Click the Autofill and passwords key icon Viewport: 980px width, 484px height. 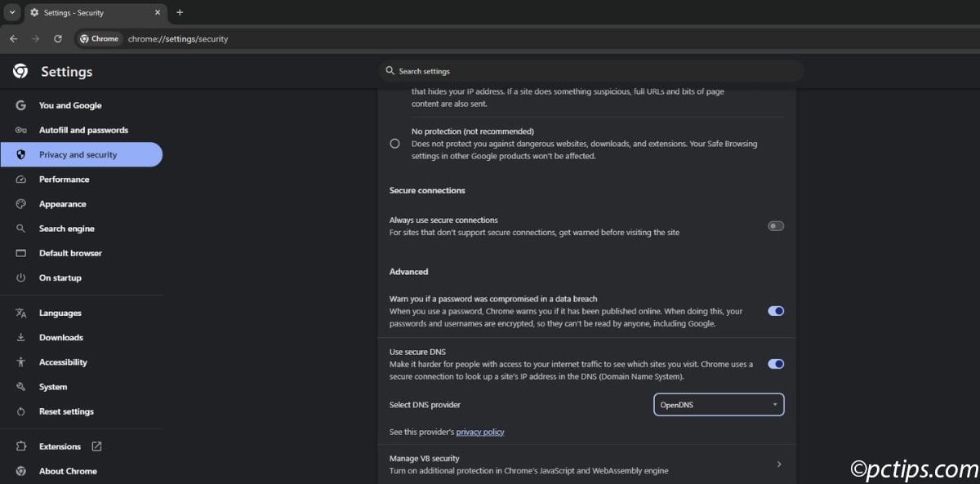21,130
